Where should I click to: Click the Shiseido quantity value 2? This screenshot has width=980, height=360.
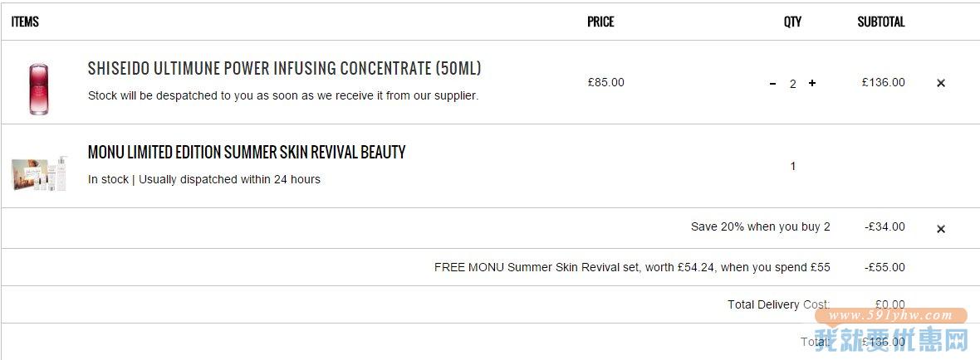pyautogui.click(x=792, y=84)
